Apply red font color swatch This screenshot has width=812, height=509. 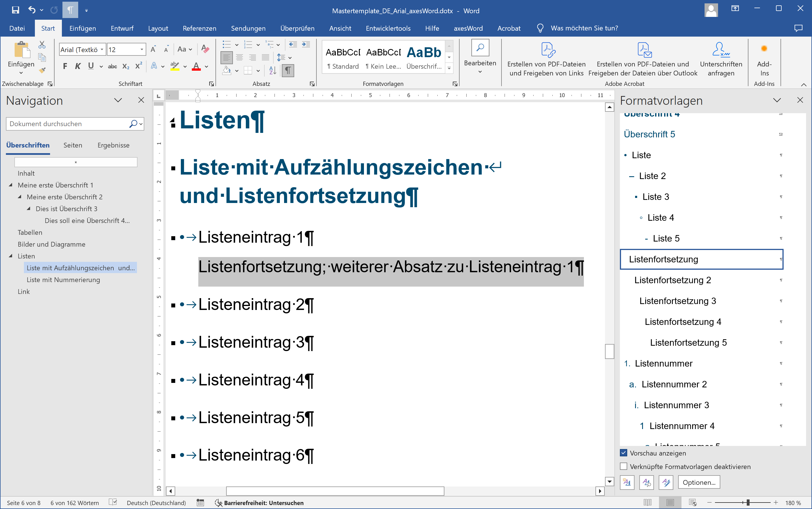click(x=196, y=66)
